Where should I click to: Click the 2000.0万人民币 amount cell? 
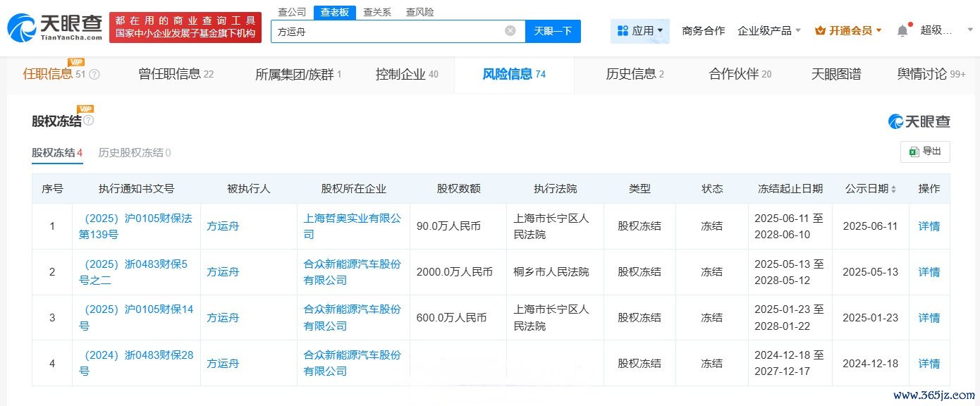coord(458,272)
